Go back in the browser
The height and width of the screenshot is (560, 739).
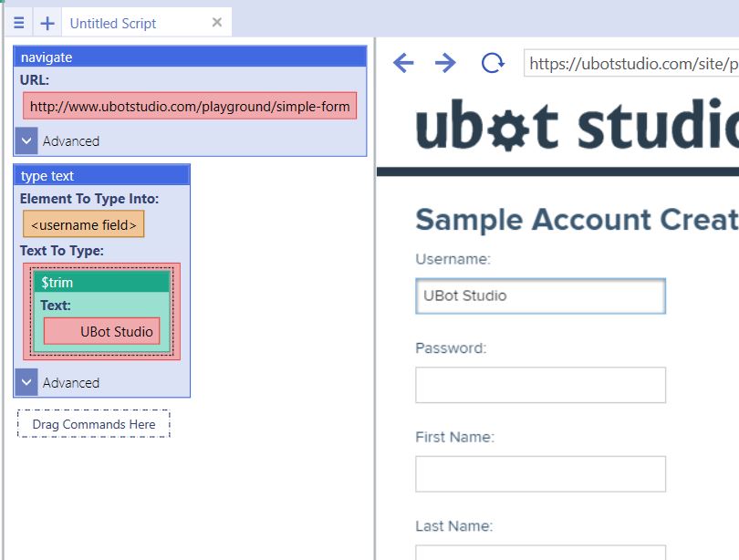(403, 63)
